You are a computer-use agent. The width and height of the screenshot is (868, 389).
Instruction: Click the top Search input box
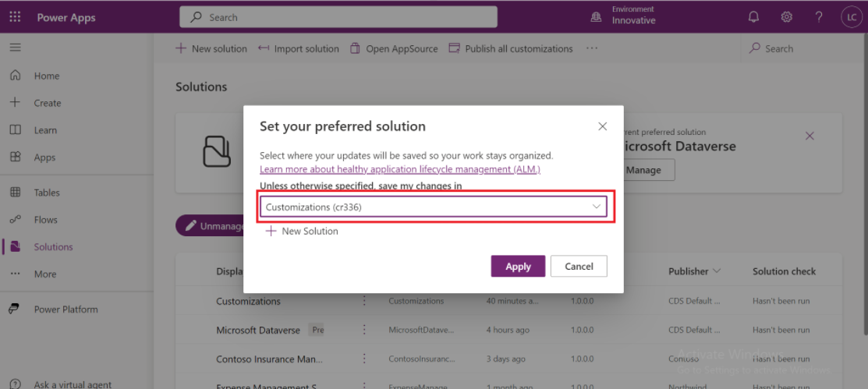[338, 17]
